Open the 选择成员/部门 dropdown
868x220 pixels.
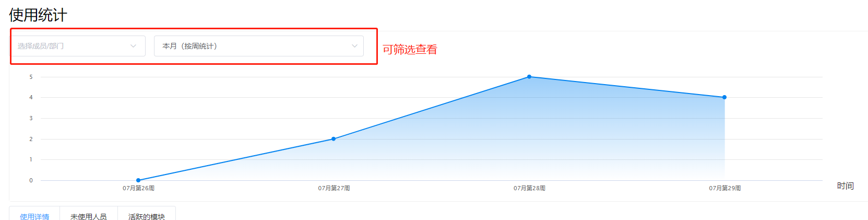point(73,46)
